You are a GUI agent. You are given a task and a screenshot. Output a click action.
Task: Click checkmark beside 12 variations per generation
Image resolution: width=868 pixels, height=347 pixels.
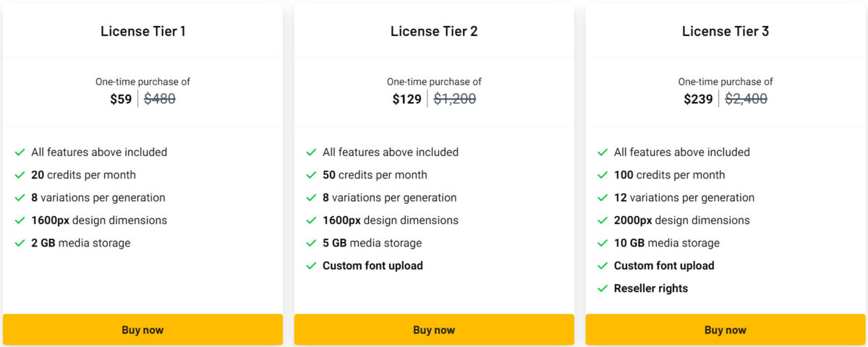[x=603, y=197]
